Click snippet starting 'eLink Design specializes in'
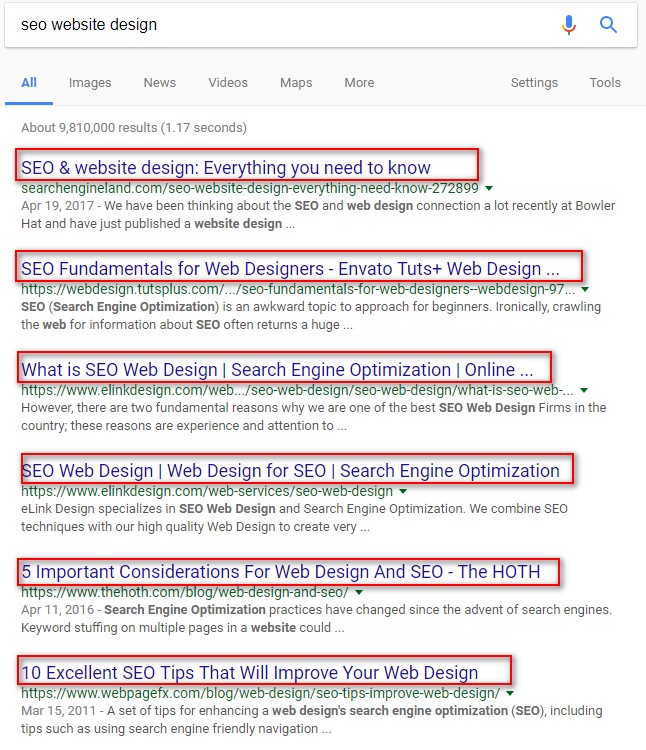 (x=294, y=518)
